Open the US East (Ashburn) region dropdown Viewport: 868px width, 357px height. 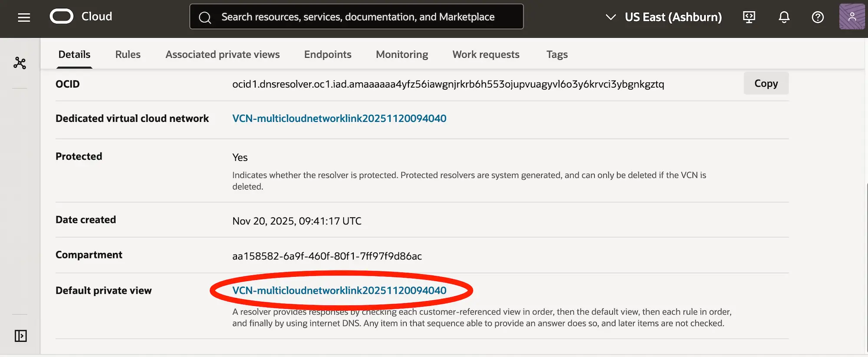664,17
